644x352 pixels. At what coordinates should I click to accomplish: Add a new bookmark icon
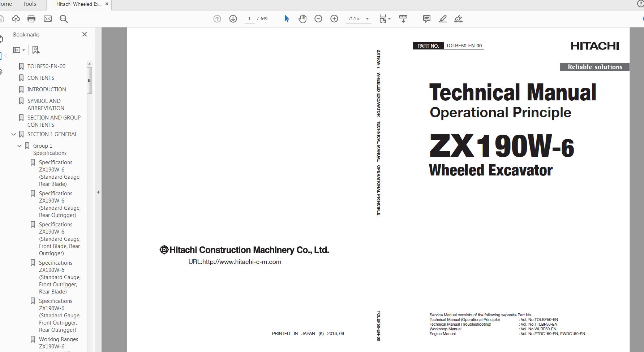point(35,50)
